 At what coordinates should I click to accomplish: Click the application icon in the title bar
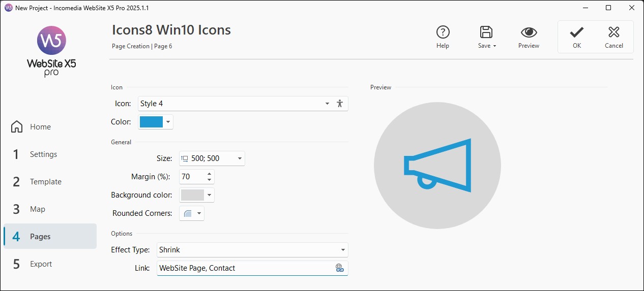pos(8,8)
